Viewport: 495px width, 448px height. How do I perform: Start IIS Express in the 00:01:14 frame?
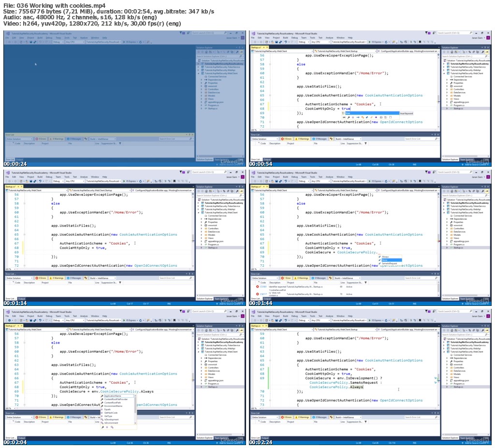130,181
